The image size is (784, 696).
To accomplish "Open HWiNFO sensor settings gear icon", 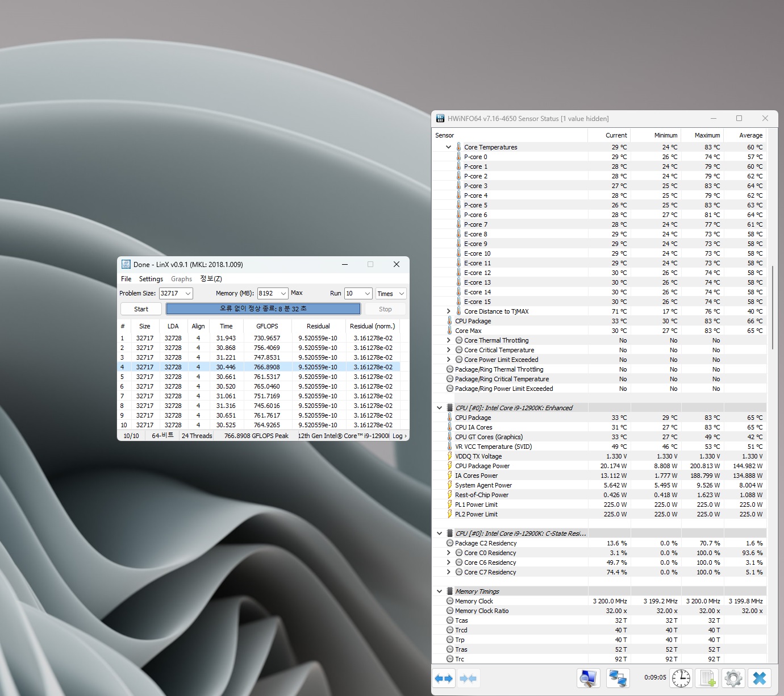I will pos(733,678).
